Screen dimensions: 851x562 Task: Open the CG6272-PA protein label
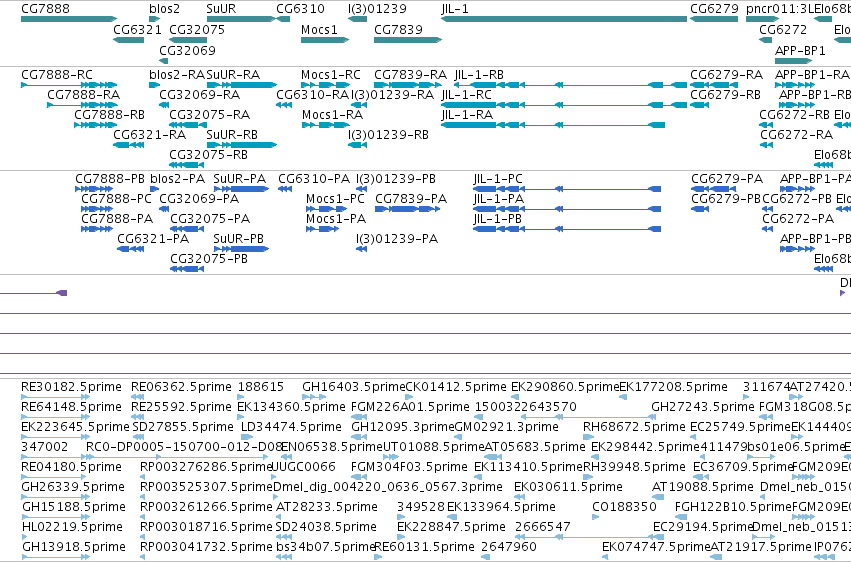point(798,219)
